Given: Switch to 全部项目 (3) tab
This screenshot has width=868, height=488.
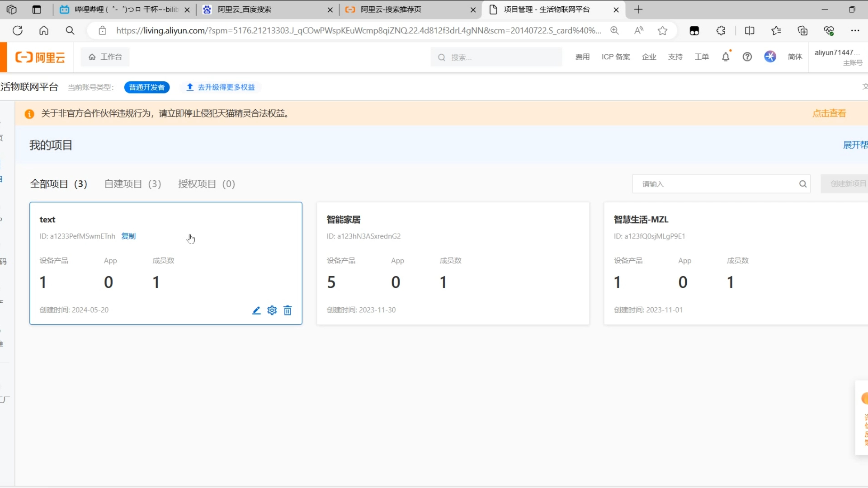Looking at the screenshot, I should pyautogui.click(x=59, y=184).
